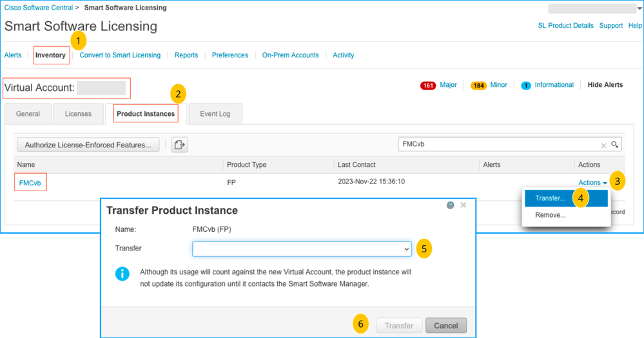
Task: Click the Informational alert badge
Action: coord(526,86)
